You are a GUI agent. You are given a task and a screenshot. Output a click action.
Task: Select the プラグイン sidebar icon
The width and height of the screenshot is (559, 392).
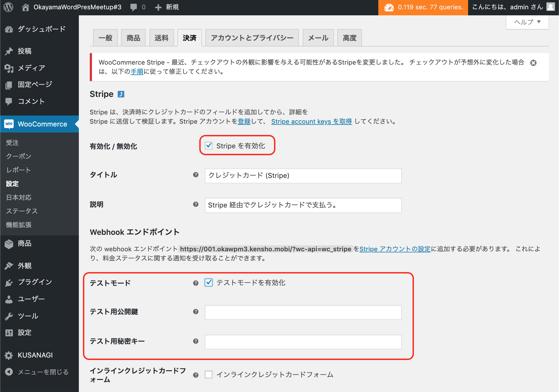click(x=9, y=282)
